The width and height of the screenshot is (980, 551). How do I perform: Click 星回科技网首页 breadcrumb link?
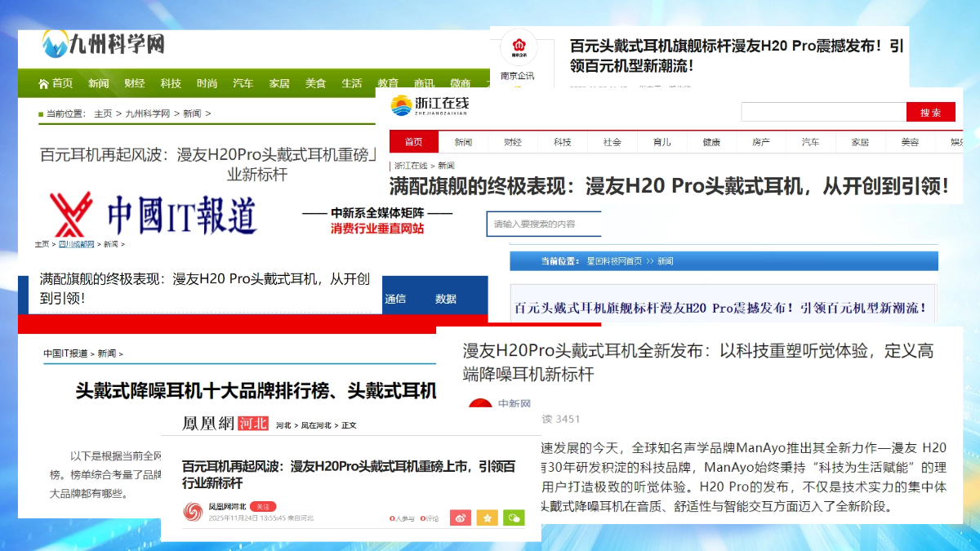[x=614, y=261]
